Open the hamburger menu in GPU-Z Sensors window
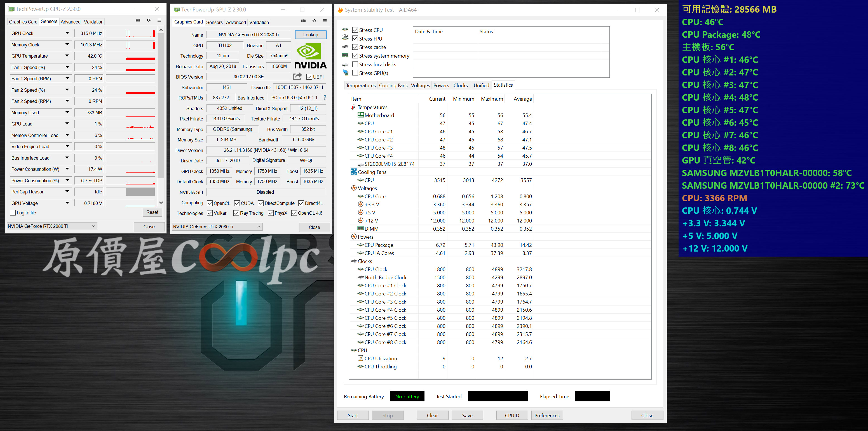 [159, 20]
